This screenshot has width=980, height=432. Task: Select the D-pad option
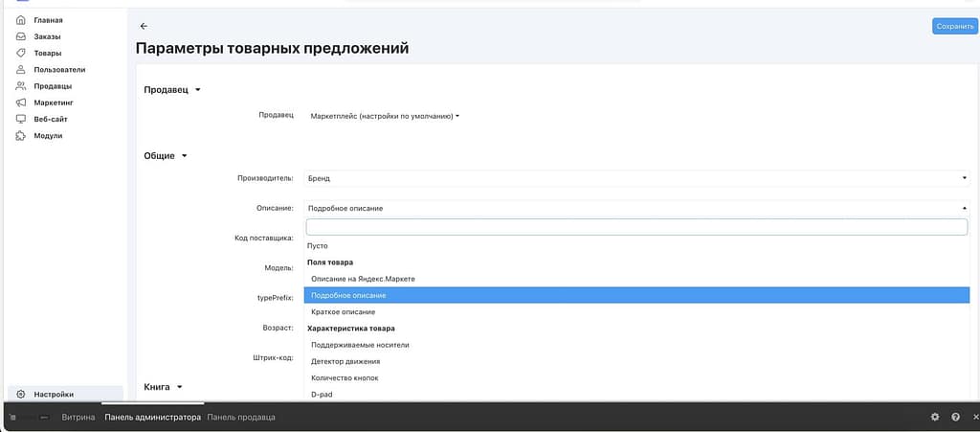coord(636,395)
